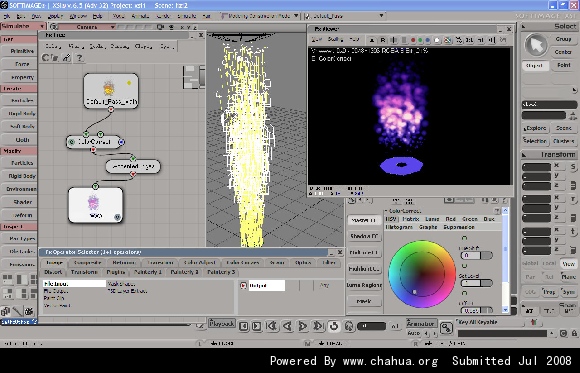Click the Saturation slider
This screenshot has width=580, height=373.
(476, 283)
